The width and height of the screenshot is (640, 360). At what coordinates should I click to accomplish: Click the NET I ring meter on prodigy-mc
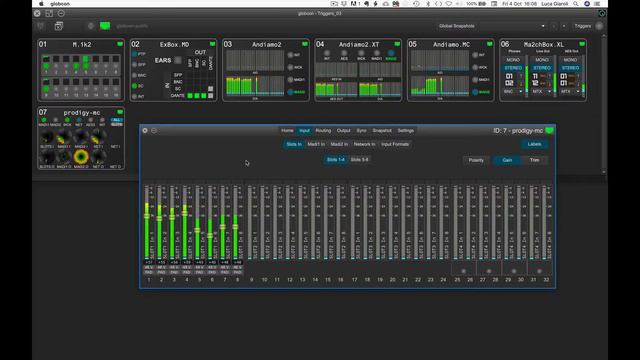click(98, 137)
